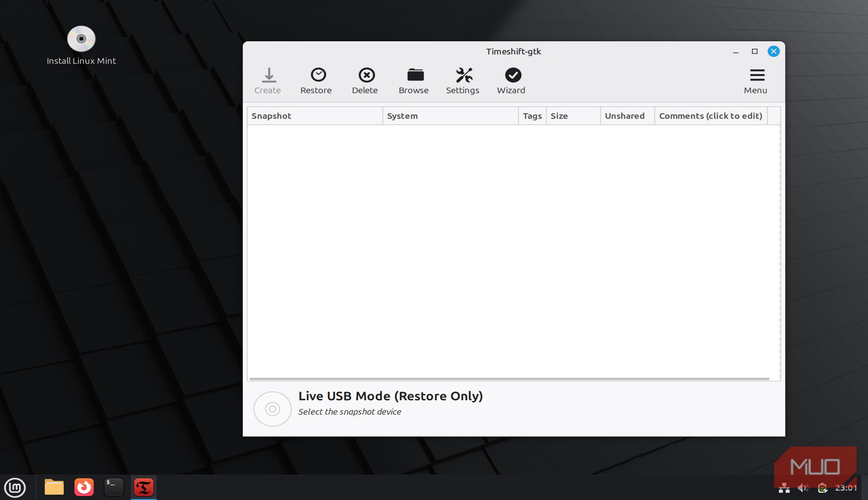Close the Timeshift-gtk window
This screenshot has width=868, height=500.
tap(774, 52)
